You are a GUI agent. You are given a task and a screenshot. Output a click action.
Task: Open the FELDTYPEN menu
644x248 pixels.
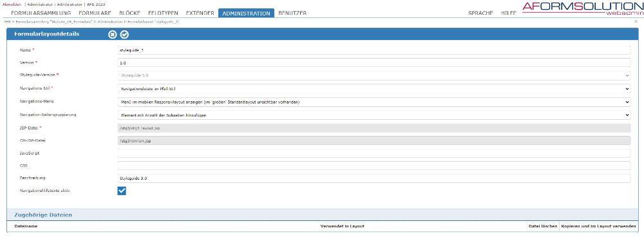click(x=163, y=13)
